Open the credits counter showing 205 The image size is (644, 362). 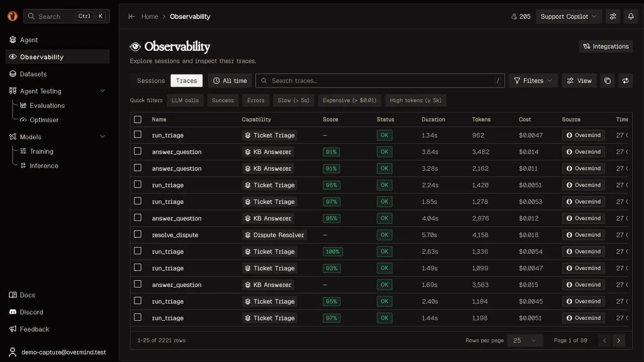pyautogui.click(x=521, y=17)
